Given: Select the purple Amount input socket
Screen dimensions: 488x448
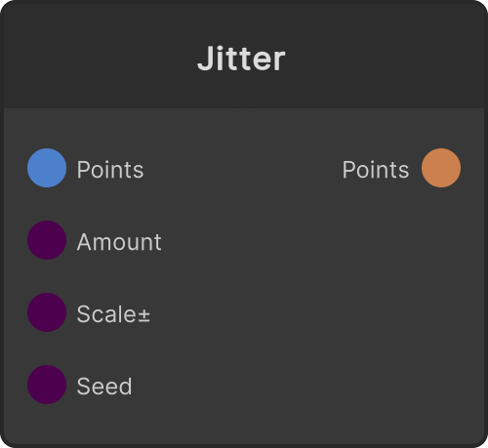Looking at the screenshot, I should [x=47, y=240].
